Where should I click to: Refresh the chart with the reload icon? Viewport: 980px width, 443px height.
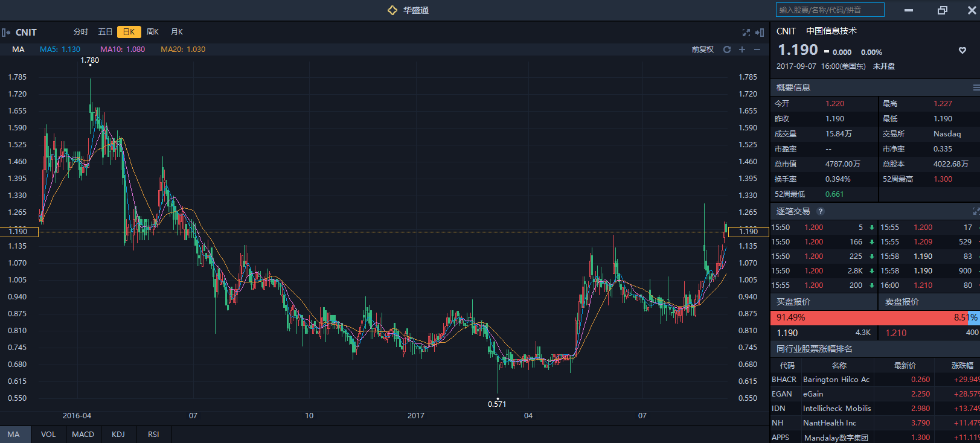click(727, 49)
